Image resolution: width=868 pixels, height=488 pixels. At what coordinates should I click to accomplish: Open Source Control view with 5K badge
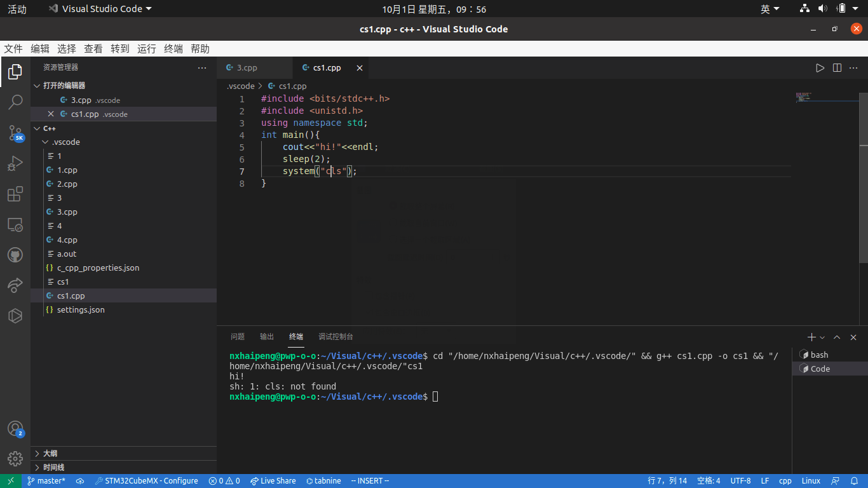pos(15,133)
